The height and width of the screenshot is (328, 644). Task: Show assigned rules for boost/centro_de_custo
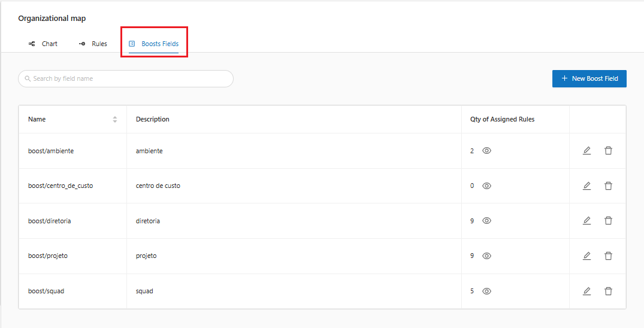tap(486, 186)
